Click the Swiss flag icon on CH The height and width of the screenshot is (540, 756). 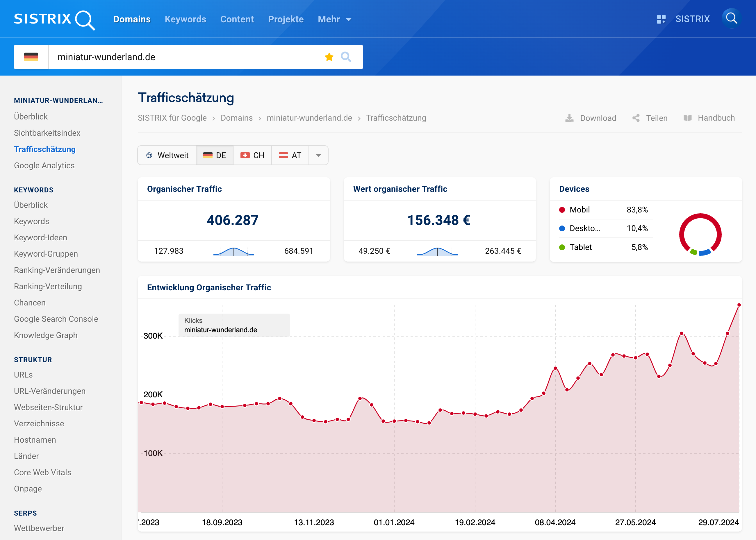tap(245, 155)
